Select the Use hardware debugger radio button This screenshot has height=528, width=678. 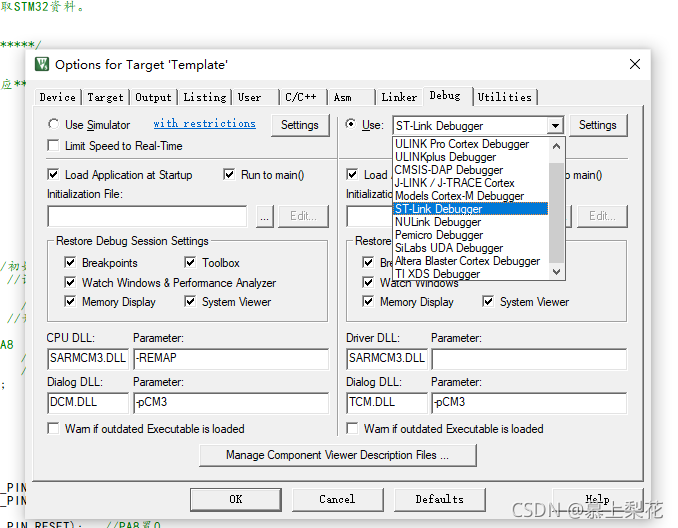pyautogui.click(x=351, y=124)
